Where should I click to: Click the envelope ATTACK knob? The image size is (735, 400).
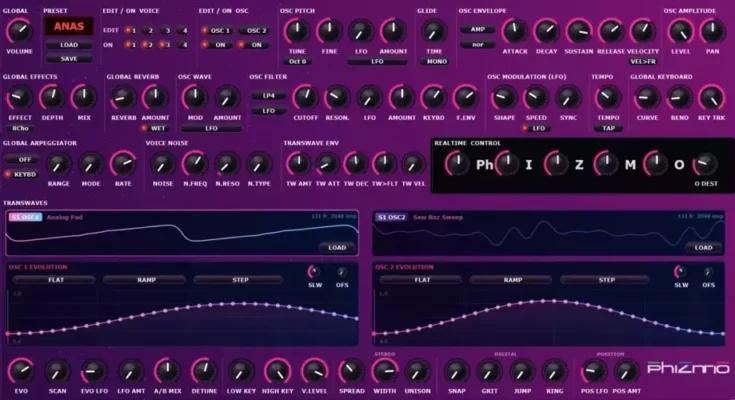[515, 31]
